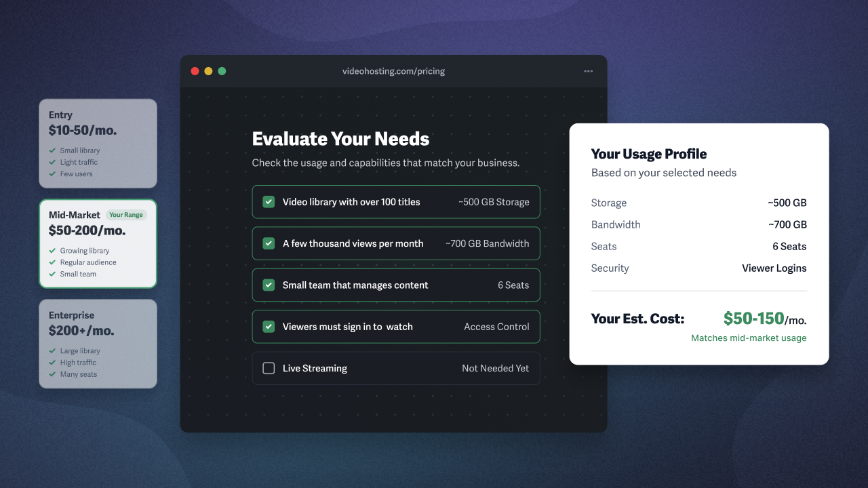Click the Many seats checkmark icon
Screen dimensions: 868x488
52,374
